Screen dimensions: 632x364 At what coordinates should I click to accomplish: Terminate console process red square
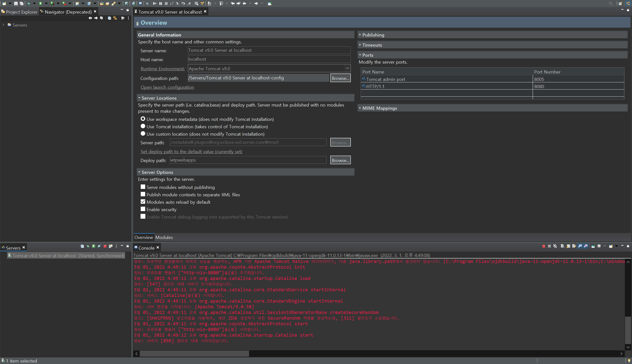click(544, 246)
